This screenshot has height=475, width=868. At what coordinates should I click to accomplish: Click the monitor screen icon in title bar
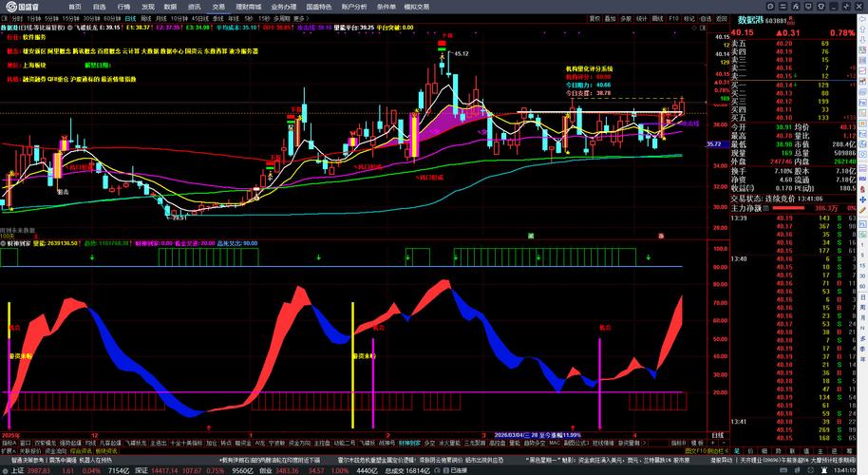[808, 7]
